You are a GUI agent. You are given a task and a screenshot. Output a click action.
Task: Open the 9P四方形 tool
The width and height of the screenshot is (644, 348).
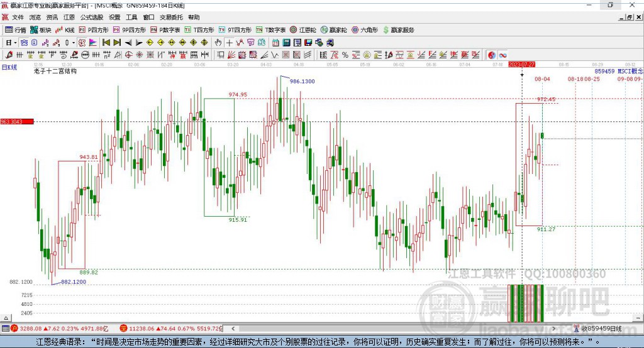pyautogui.click(x=130, y=30)
